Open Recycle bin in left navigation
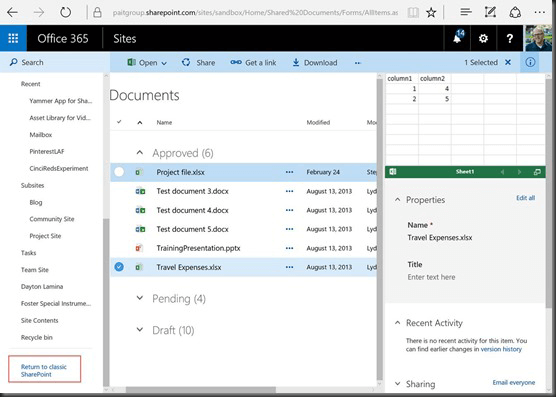The height and width of the screenshot is (397, 556). tap(37, 337)
